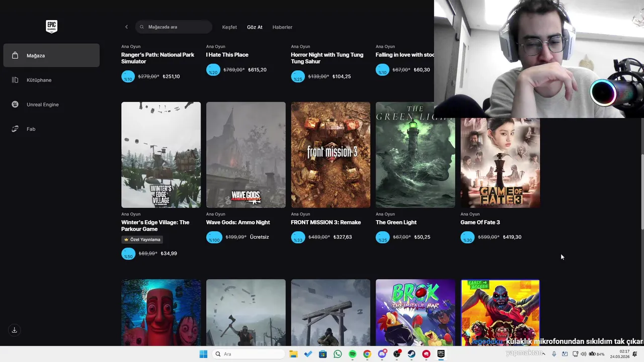Open The Green Light title link

[x=396, y=222]
